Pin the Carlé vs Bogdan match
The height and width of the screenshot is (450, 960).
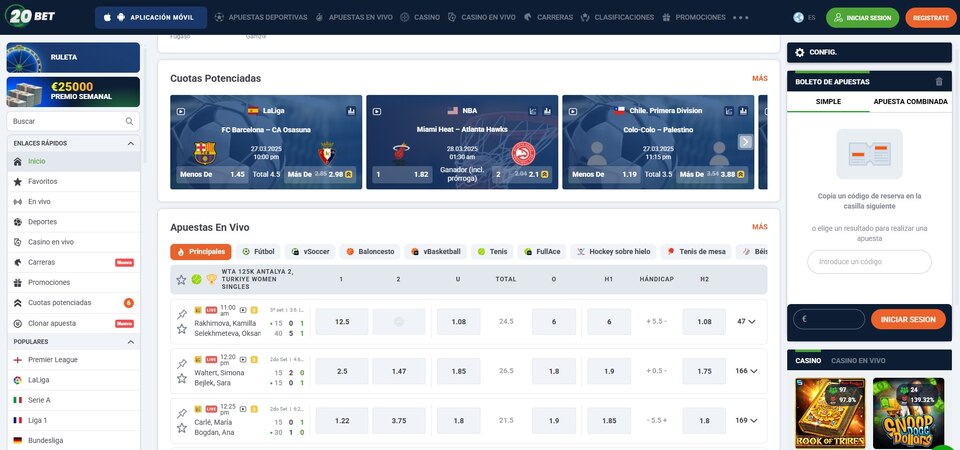[181, 413]
